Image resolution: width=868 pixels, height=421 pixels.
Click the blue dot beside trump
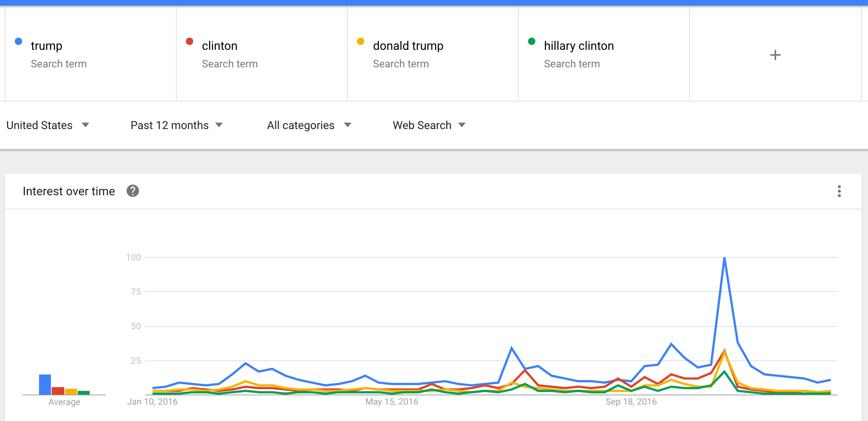(x=18, y=41)
